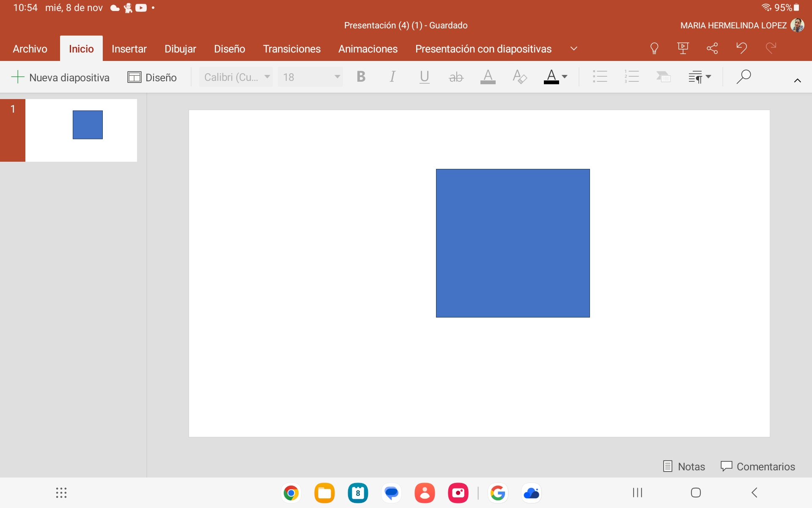The image size is (812, 508).
Task: Toggle Bold formatting
Action: click(361, 77)
